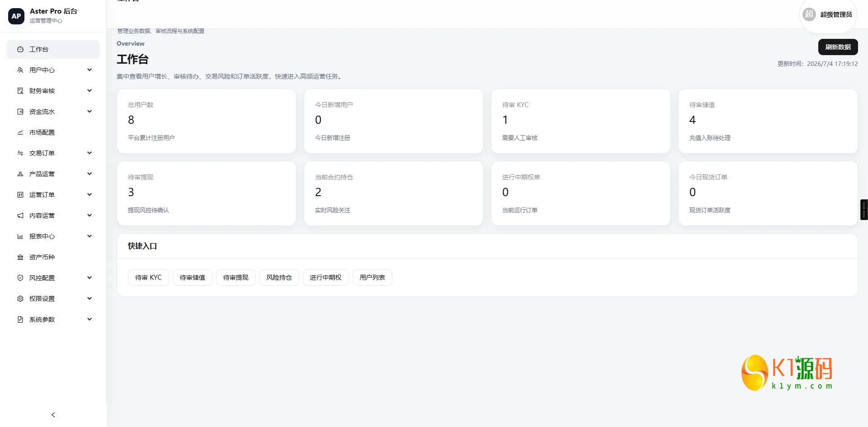Image resolution: width=868 pixels, height=427 pixels.
Task: Click the 待审储值 stat card value 4
Action: [693, 120]
